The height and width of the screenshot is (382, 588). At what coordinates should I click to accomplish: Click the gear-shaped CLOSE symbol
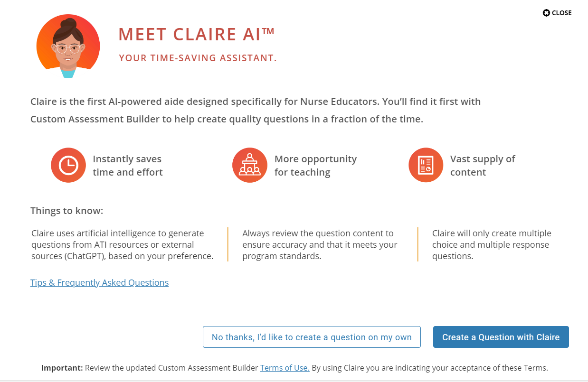pos(545,13)
